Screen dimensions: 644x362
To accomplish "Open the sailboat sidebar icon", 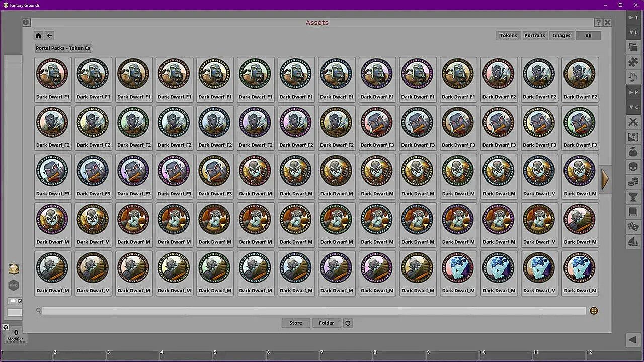I will [x=633, y=242].
